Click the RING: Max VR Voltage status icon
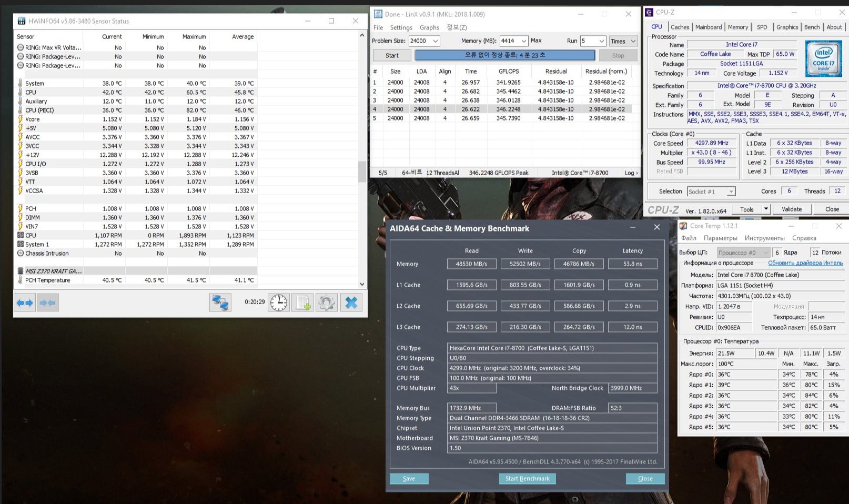Screen dimensions: 849x504 [x=21, y=47]
